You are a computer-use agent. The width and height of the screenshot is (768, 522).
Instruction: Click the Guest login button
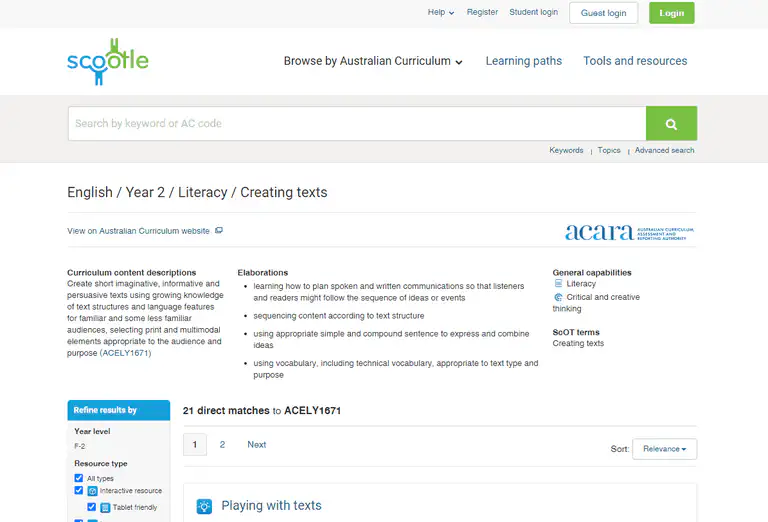tap(603, 13)
